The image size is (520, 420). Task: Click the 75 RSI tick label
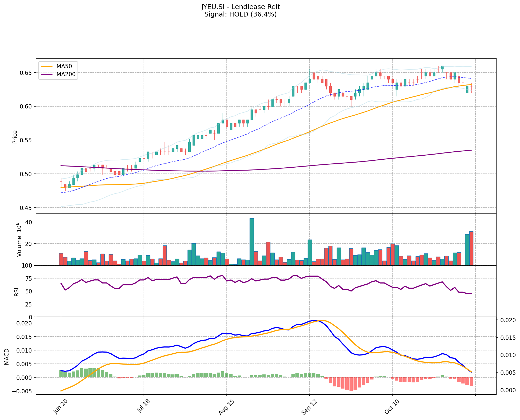(28, 278)
